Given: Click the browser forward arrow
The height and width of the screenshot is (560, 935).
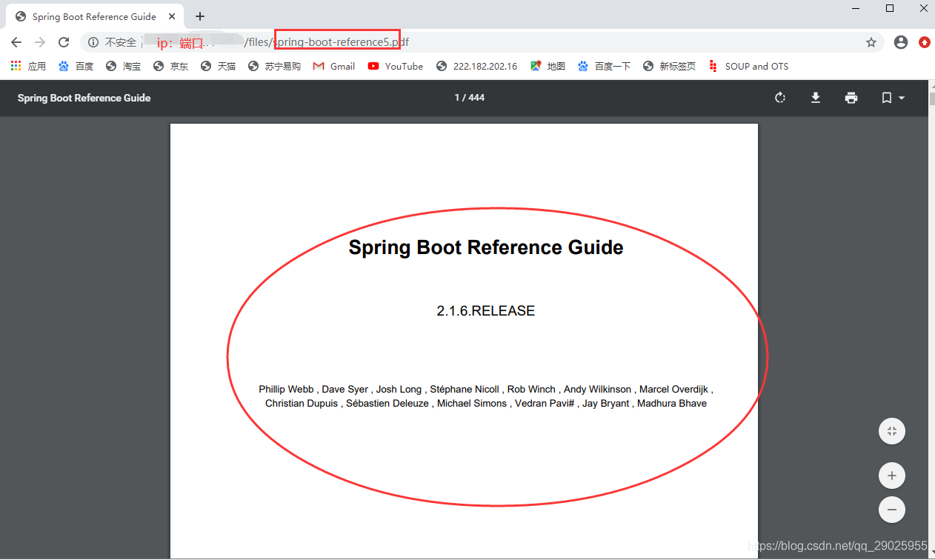Looking at the screenshot, I should 40,43.
